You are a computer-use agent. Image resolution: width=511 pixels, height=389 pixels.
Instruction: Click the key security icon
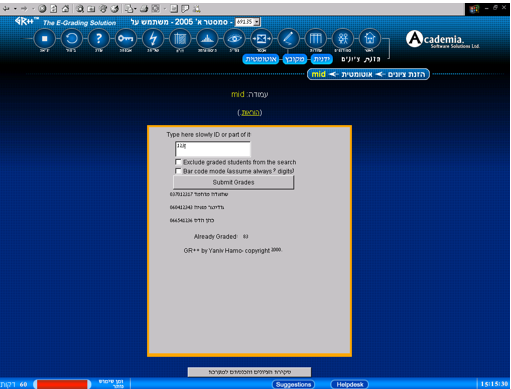click(x=126, y=39)
